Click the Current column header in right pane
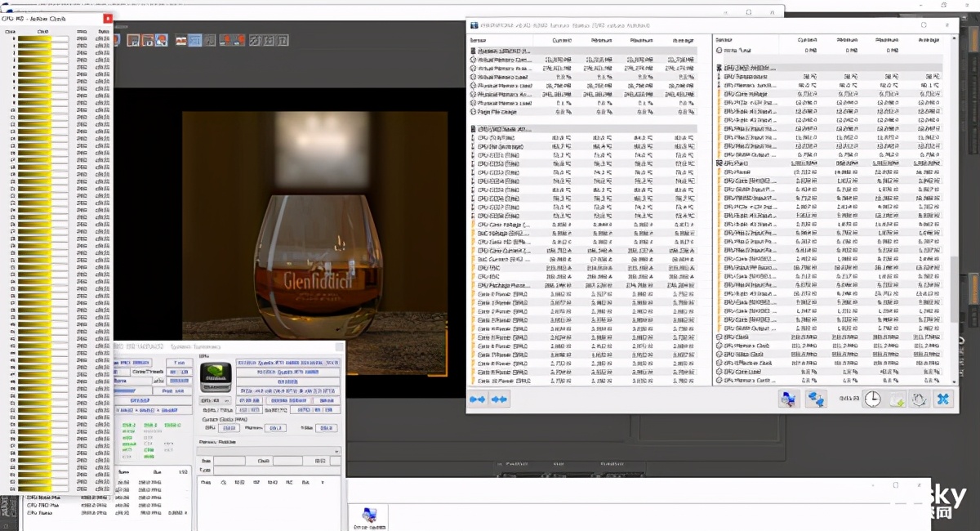980x531 pixels. point(808,39)
